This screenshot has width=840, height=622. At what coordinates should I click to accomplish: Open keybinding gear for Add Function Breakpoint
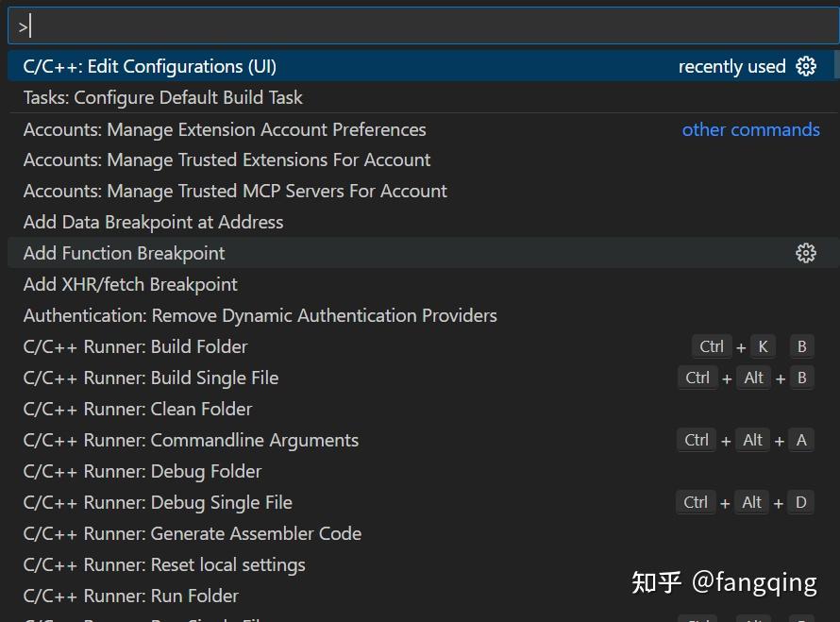(806, 253)
